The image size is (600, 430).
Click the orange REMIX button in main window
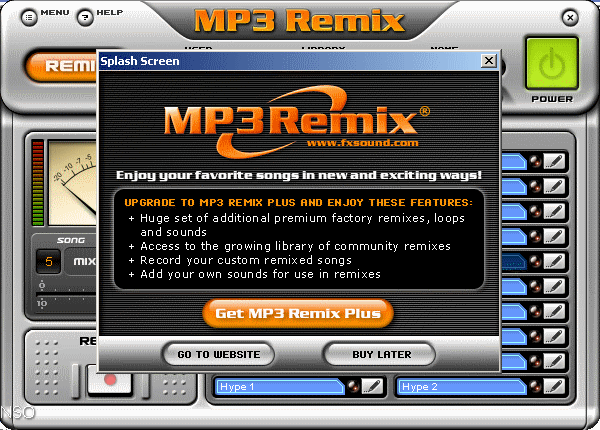pyautogui.click(x=61, y=66)
